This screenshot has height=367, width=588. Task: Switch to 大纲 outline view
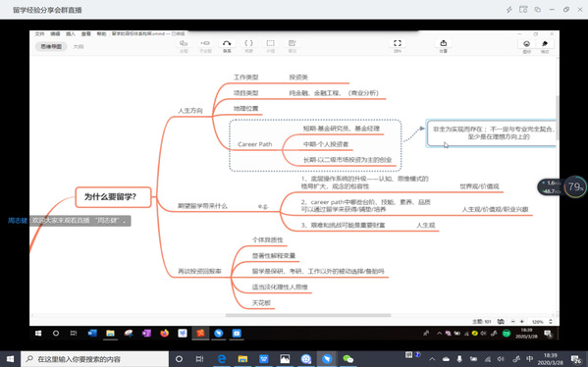coord(78,46)
